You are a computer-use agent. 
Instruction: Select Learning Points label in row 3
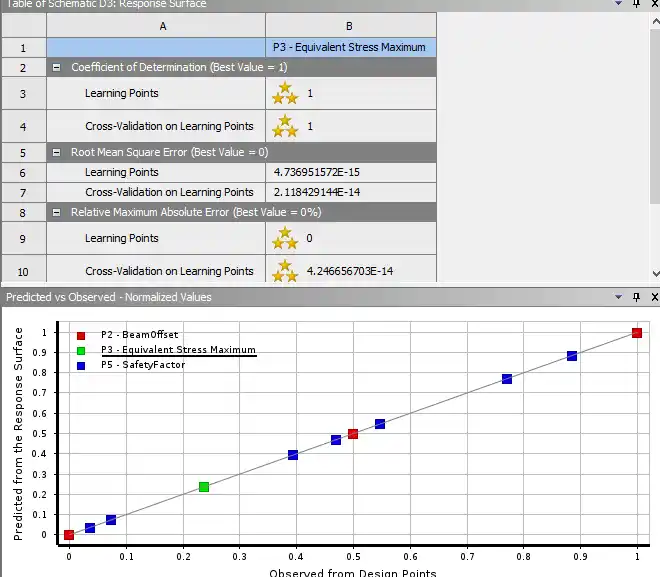click(x=122, y=93)
